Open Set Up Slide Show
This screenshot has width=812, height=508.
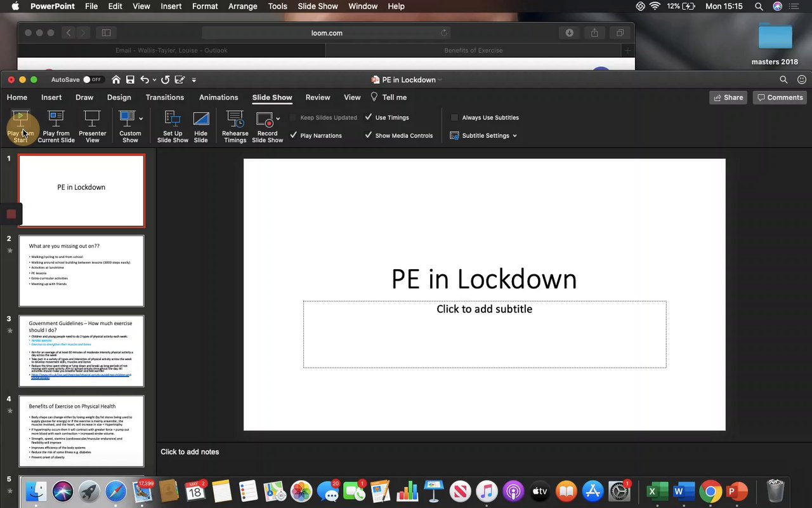[x=173, y=126]
